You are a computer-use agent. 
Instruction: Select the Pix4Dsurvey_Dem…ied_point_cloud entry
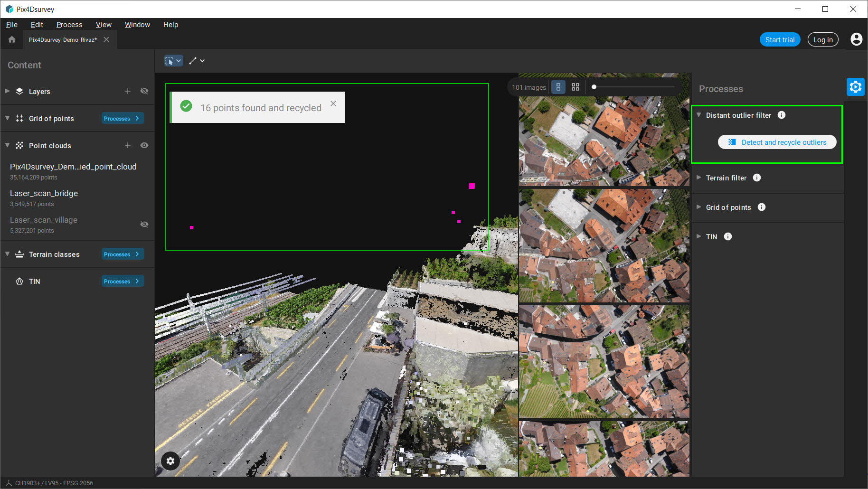[x=77, y=171]
